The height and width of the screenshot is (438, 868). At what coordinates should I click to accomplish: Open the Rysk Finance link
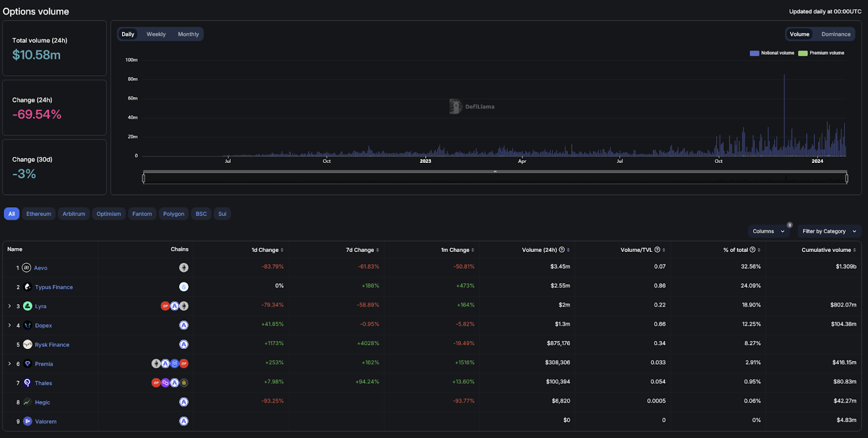click(52, 345)
